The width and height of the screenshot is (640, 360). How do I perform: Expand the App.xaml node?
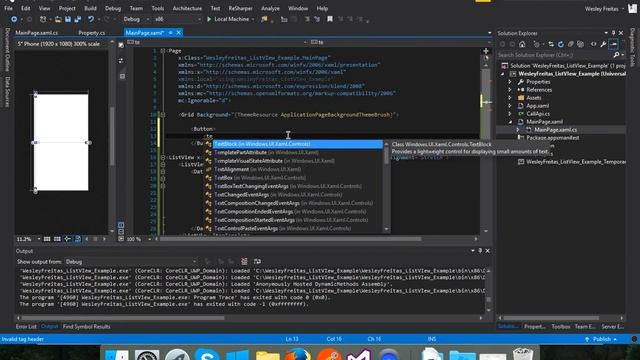tap(510, 106)
